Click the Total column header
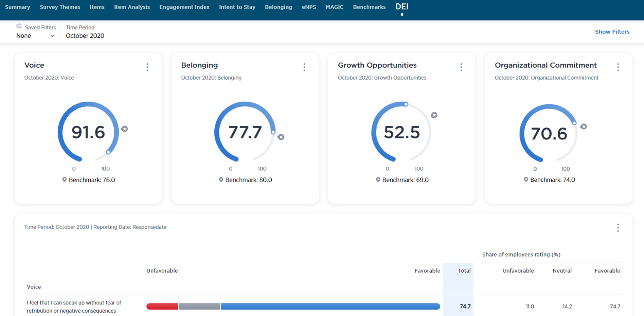 tap(464, 271)
